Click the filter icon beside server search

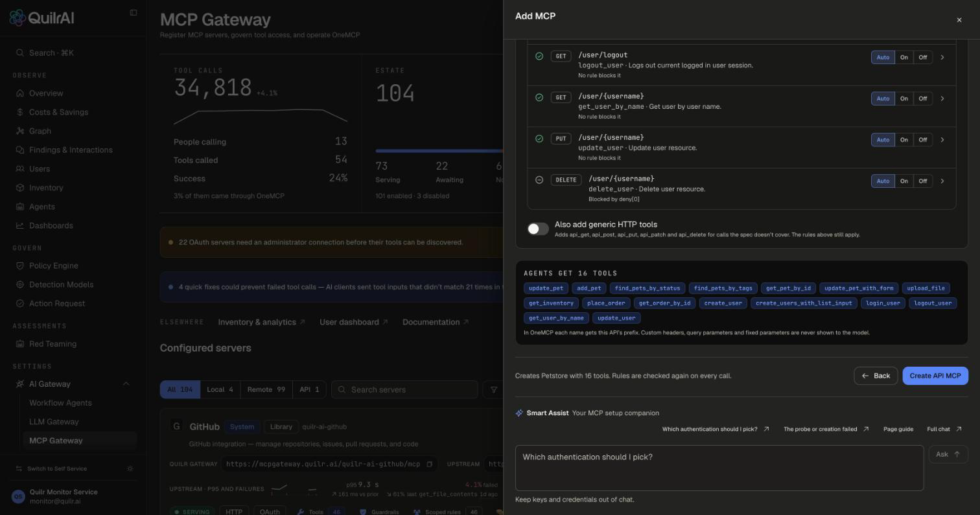click(x=494, y=389)
